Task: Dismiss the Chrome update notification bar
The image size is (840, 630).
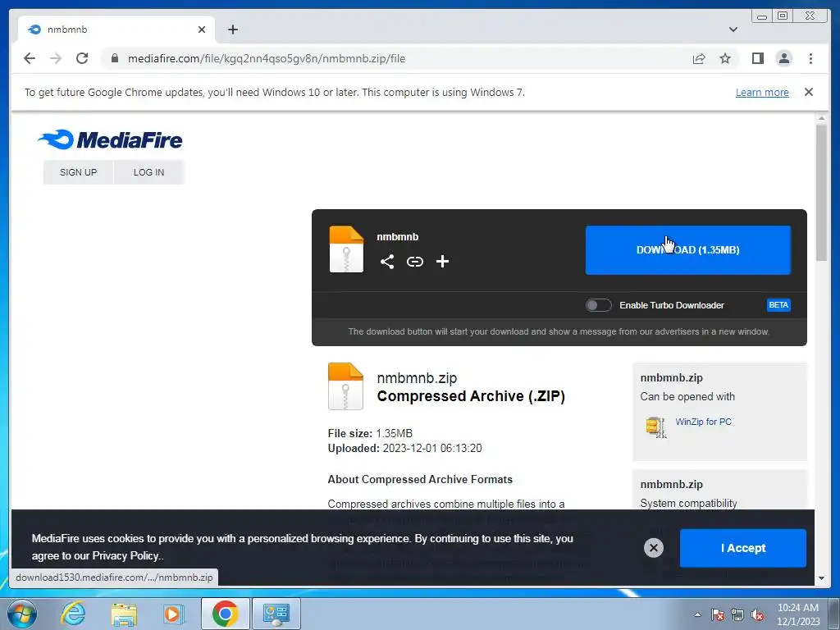Action: 809,92
